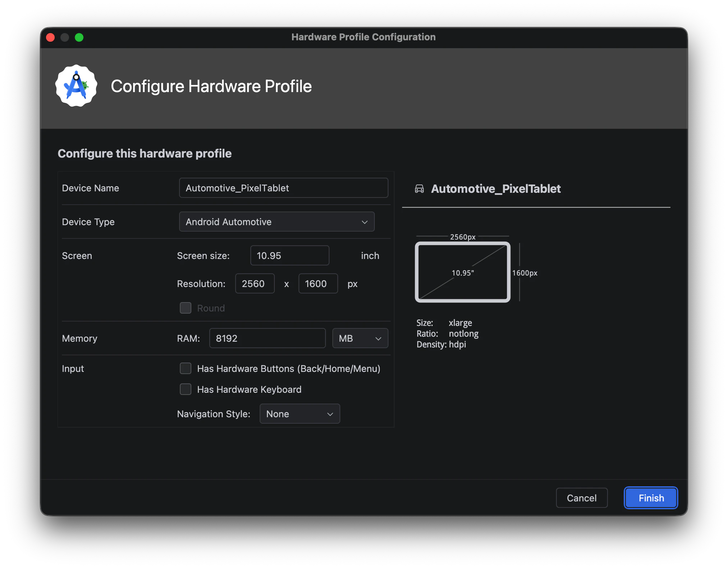The width and height of the screenshot is (728, 569).
Task: Click the 'Screen' section label
Action: pos(77,256)
